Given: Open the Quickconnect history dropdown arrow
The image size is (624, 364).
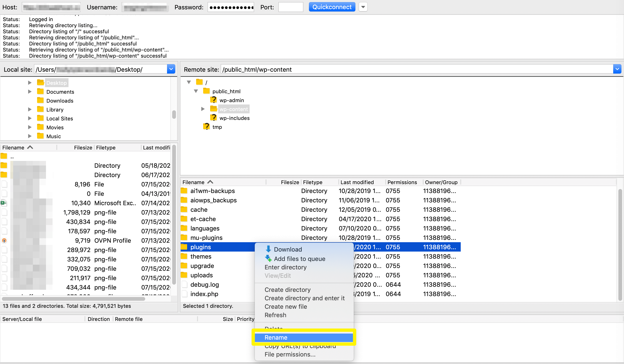Looking at the screenshot, I should click(363, 7).
